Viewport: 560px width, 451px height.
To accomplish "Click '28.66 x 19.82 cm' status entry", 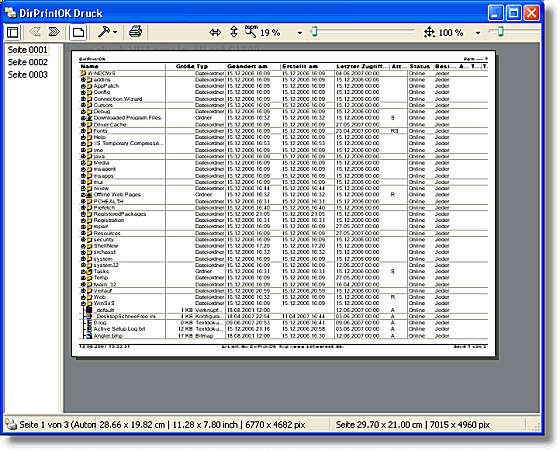I will pos(132,425).
